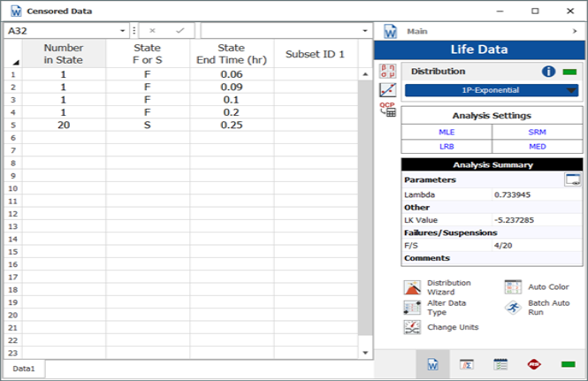Switch to the Analysis page in bottom bar
This screenshot has height=381, width=588.
click(x=467, y=363)
